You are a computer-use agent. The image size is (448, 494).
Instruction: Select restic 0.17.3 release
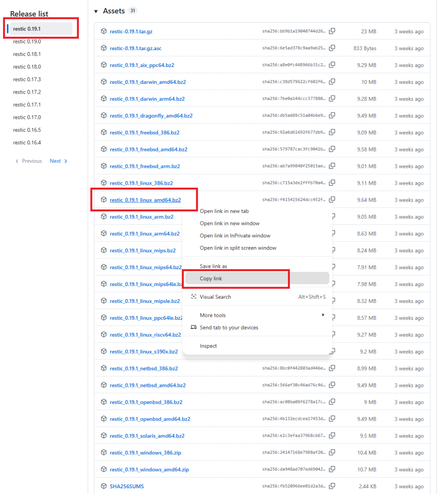point(27,79)
